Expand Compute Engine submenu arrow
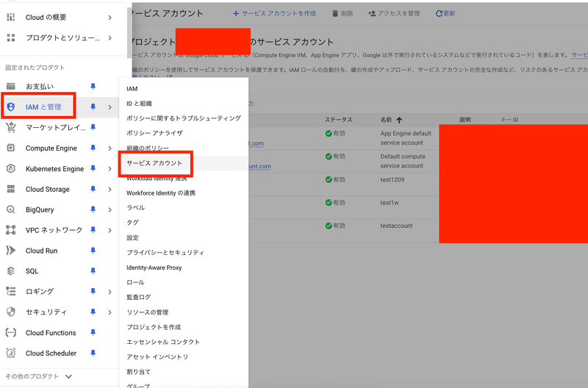The image size is (588, 388). click(110, 148)
